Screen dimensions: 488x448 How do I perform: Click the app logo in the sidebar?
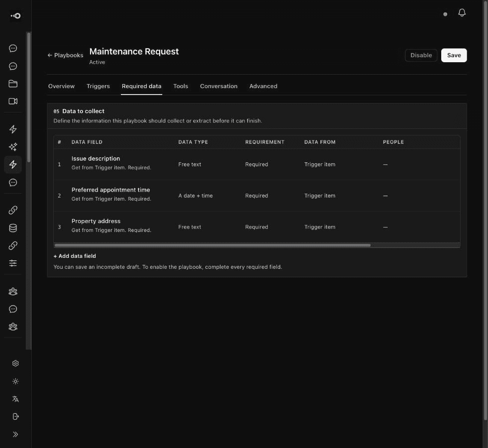[x=15, y=15]
